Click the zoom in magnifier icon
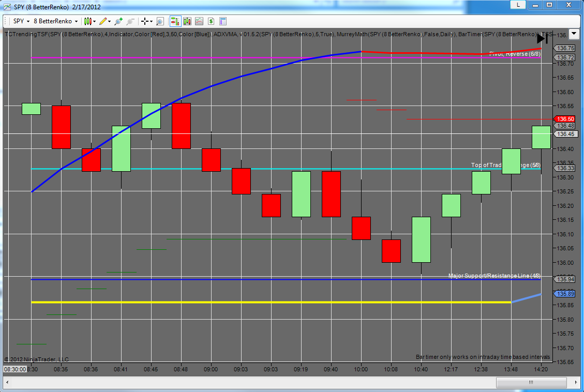The image size is (584, 392). [118, 21]
